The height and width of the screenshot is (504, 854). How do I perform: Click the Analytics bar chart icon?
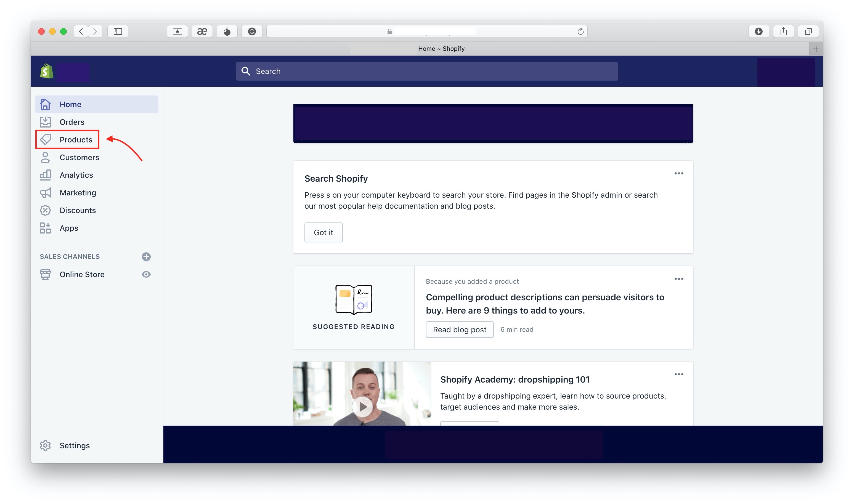pos(45,175)
